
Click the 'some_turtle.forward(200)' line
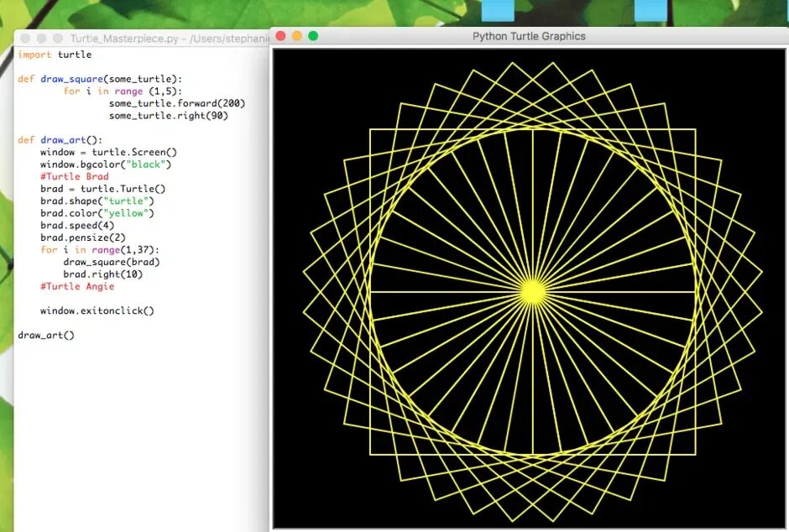tap(177, 103)
